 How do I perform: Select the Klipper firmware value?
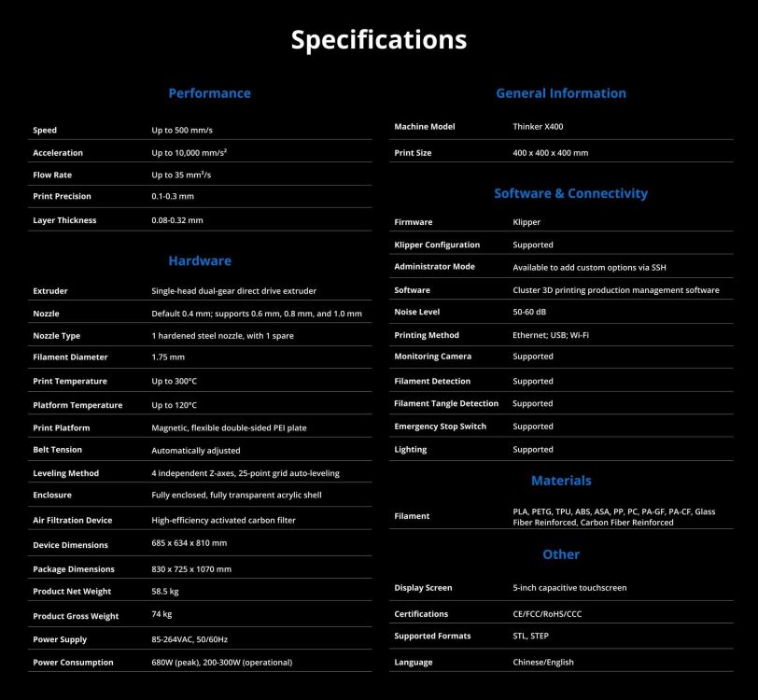(x=526, y=222)
